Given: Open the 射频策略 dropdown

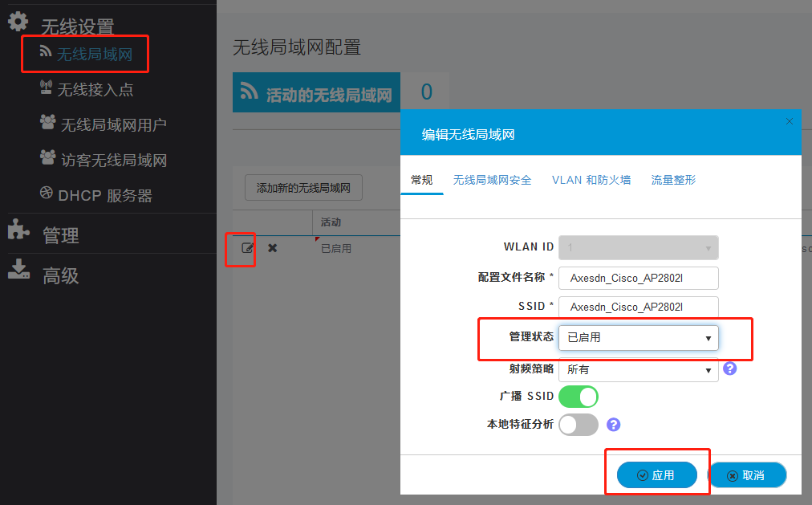Looking at the screenshot, I should (x=638, y=369).
